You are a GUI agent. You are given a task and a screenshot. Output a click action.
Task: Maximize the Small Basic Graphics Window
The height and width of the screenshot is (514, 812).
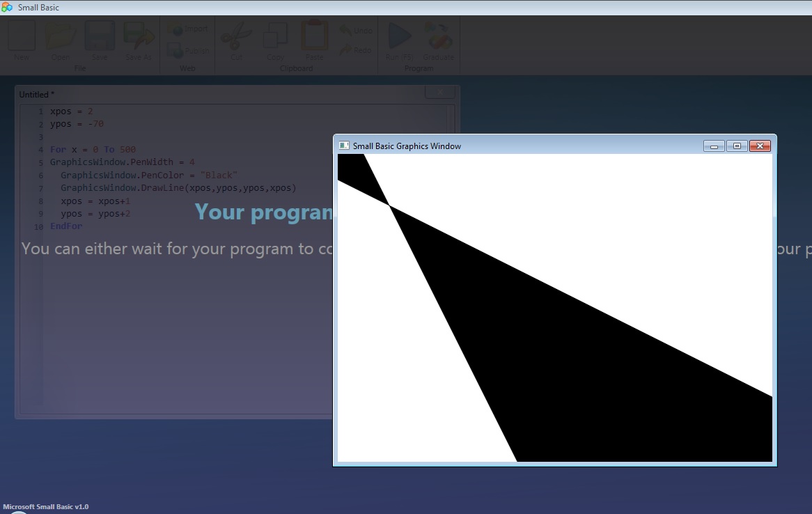pyautogui.click(x=737, y=146)
